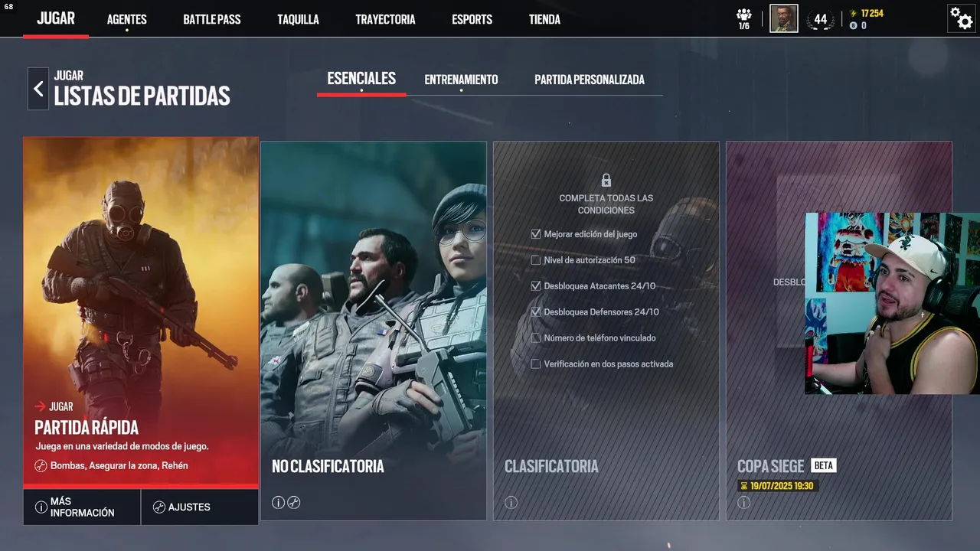980x551 pixels.
Task: Switch to the Partida Personalizada tab
Action: click(x=590, y=80)
